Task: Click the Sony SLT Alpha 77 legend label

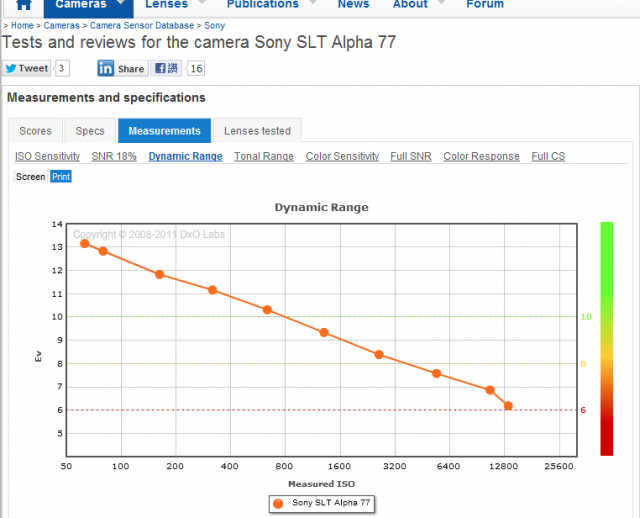Action: 331,502
